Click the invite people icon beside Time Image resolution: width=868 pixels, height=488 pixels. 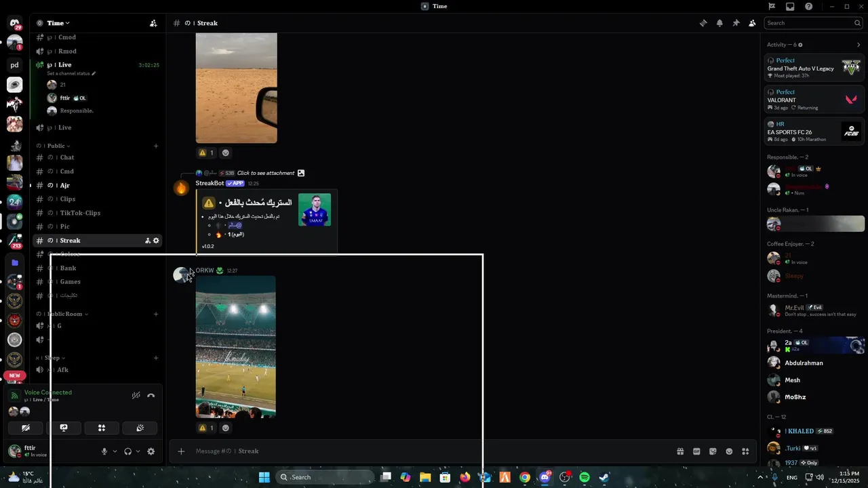pyautogui.click(x=153, y=23)
